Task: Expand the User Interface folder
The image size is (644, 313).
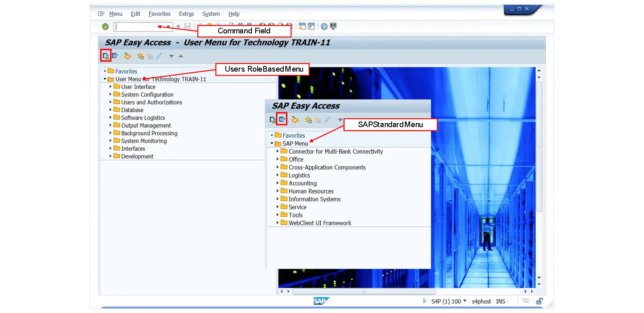Action: point(111,86)
